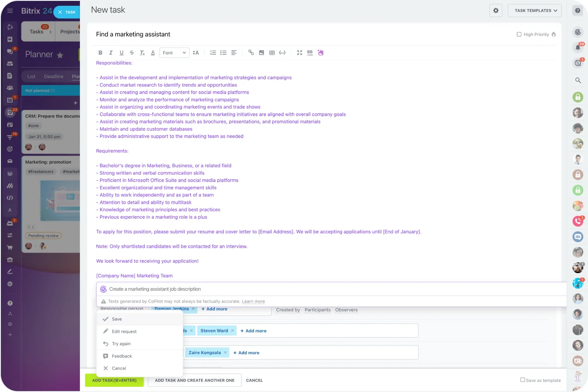The height and width of the screenshot is (392, 588).
Task: Open the font size selector
Action: (196, 52)
